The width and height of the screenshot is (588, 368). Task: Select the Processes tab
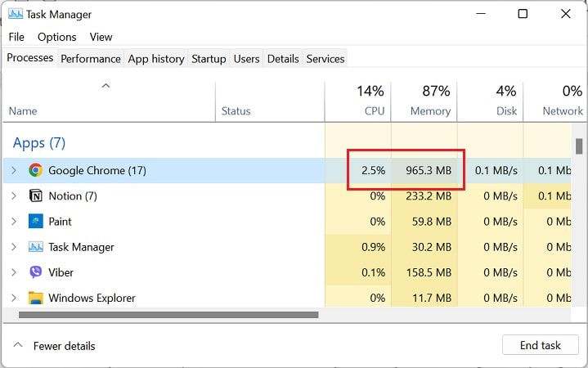point(30,58)
